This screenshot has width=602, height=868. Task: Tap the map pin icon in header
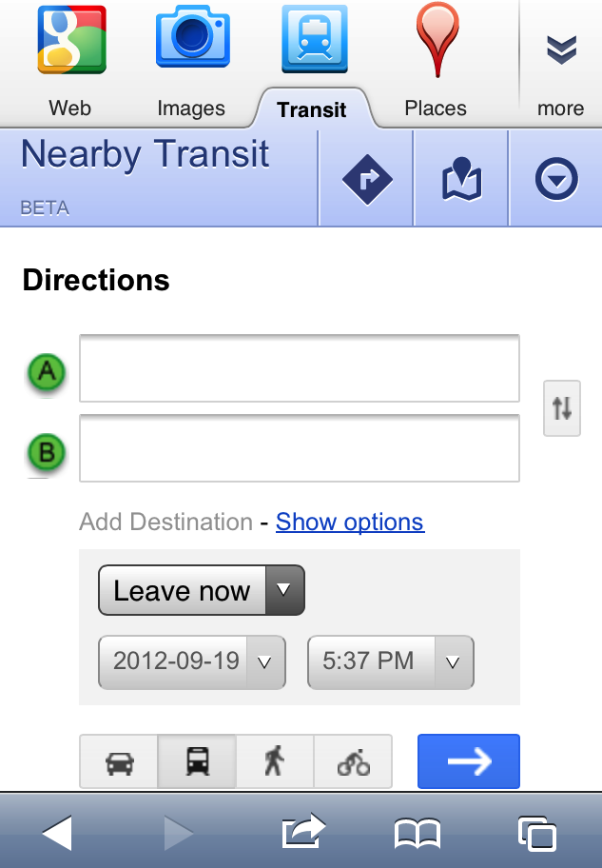tap(461, 179)
